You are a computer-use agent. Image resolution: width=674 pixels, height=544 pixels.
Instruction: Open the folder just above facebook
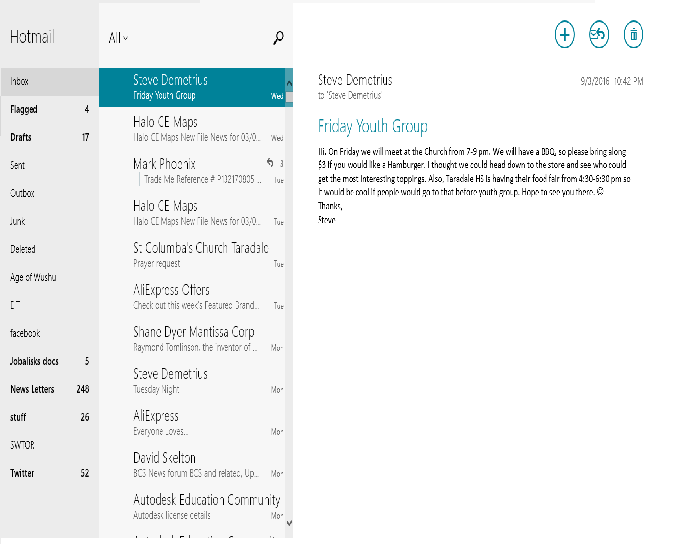(x=49, y=305)
